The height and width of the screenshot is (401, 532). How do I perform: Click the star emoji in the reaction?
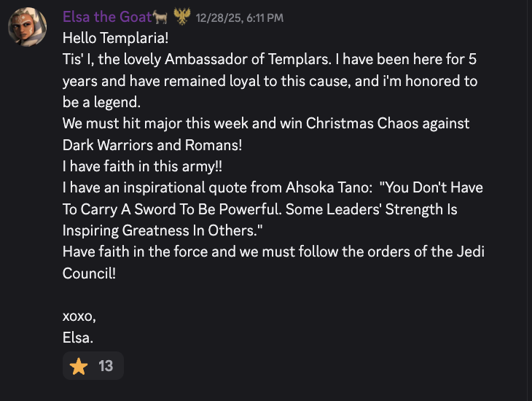[x=79, y=366]
